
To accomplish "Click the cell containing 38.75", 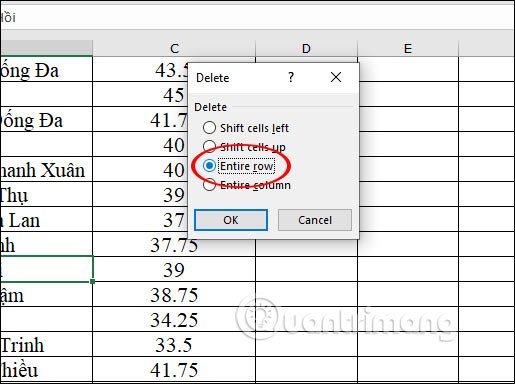I will click(174, 295).
